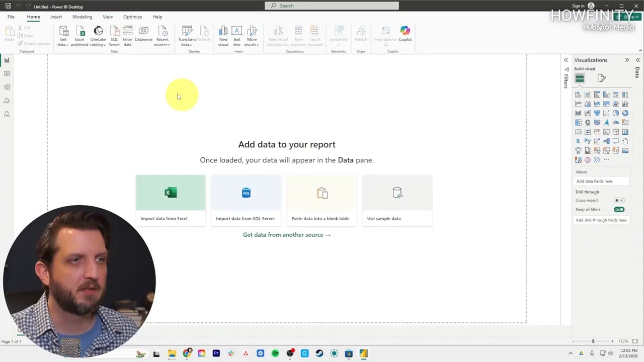Get more visuals via the ellipsis
Image resolution: width=644 pixels, height=362 pixels.
click(x=606, y=160)
